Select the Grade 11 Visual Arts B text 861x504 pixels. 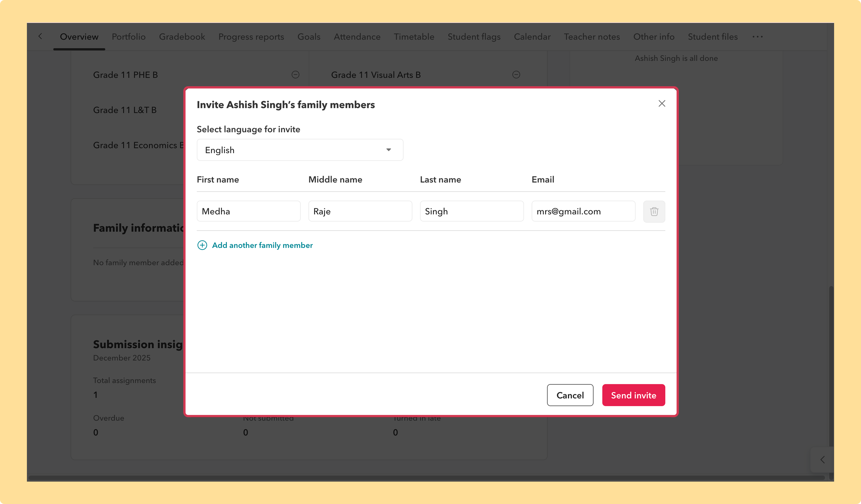point(376,75)
